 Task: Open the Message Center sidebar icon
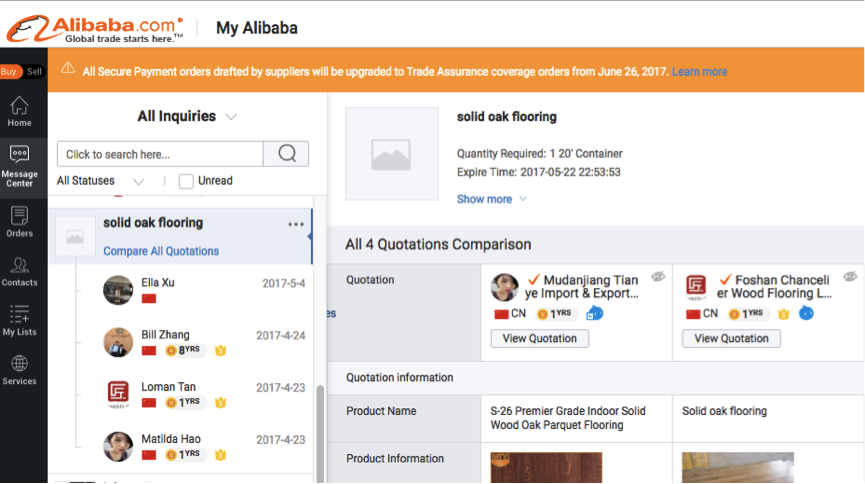tap(19, 166)
